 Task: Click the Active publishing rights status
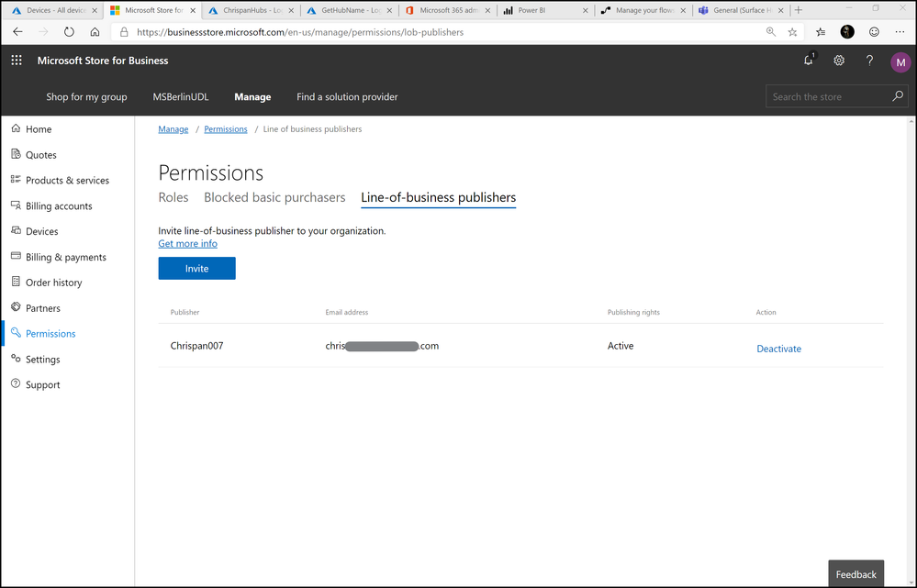coord(621,346)
